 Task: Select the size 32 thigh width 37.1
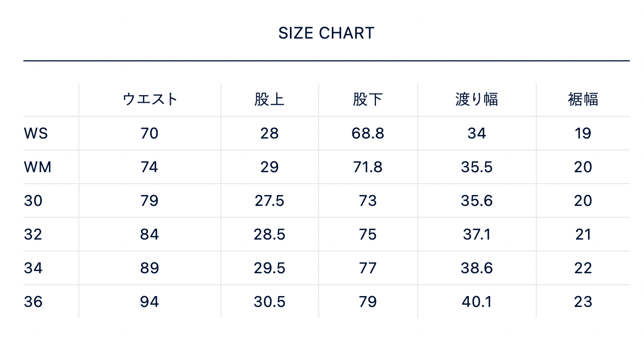click(x=476, y=234)
